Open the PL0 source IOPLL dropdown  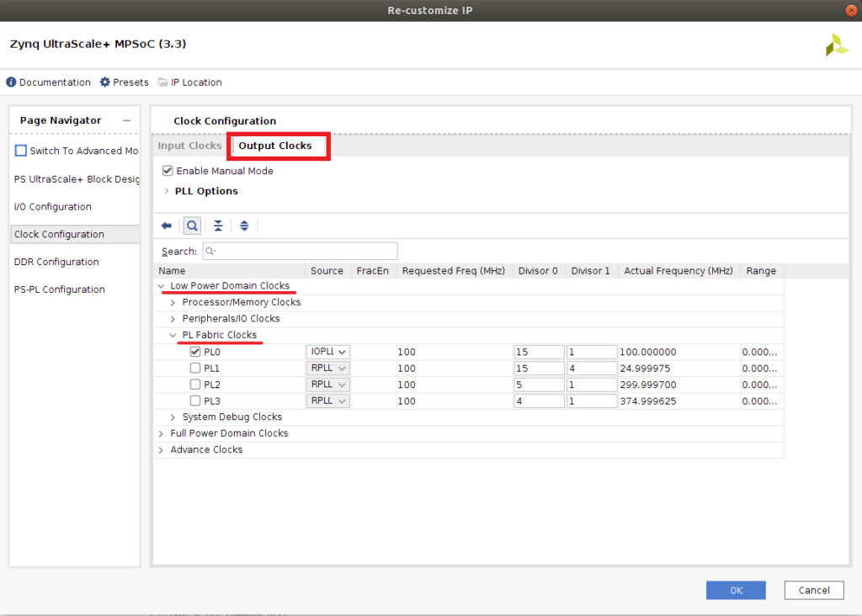328,352
